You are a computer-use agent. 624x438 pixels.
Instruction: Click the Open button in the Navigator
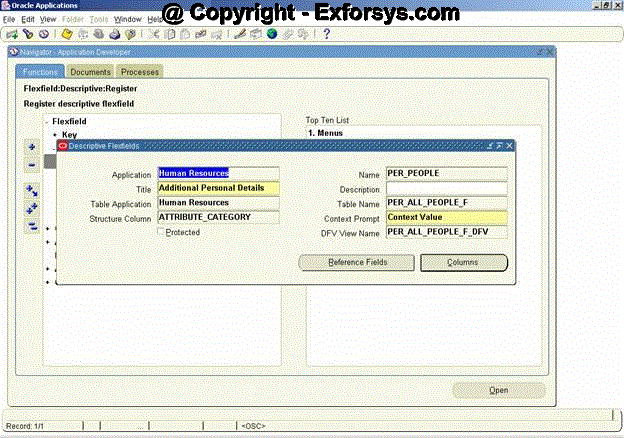[499, 390]
